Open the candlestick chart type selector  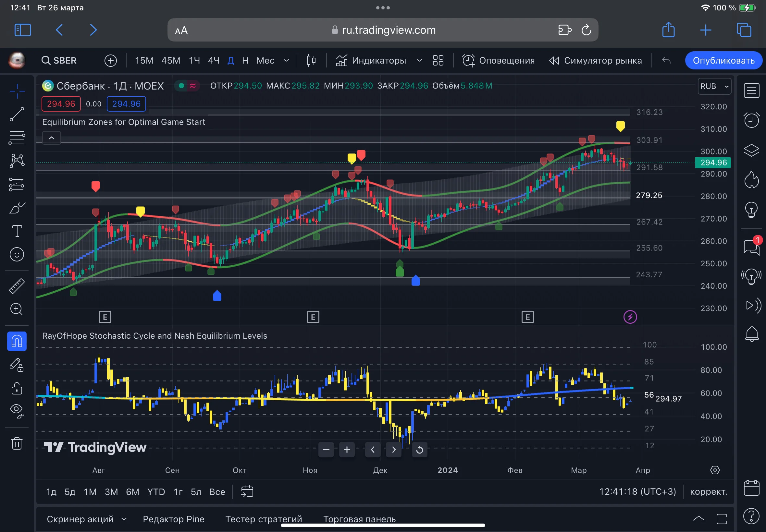[x=311, y=60]
